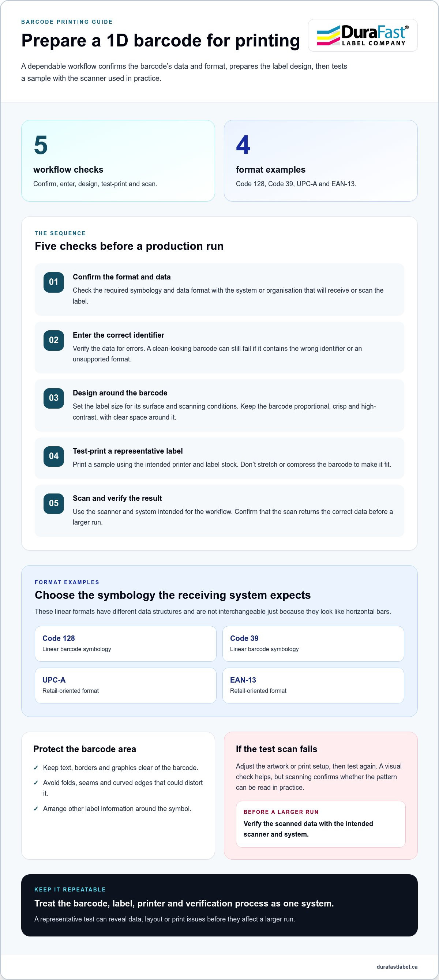Screen dimensions: 439x980
Task: Click the 05 step number badge
Action: (x=54, y=503)
